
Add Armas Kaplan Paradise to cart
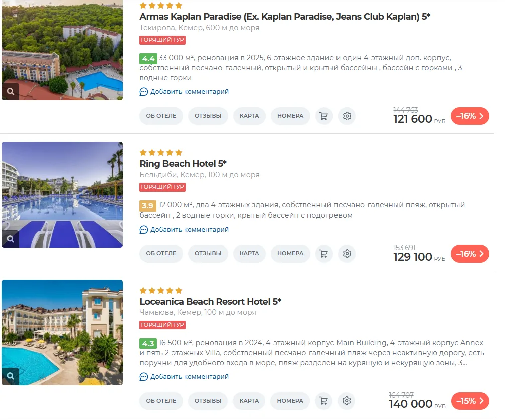323,116
